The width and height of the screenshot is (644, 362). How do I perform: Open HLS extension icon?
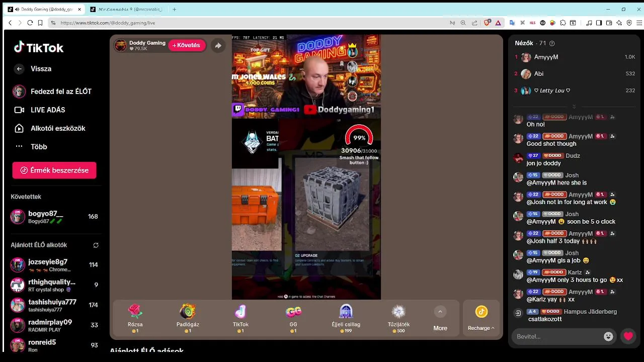tap(533, 23)
